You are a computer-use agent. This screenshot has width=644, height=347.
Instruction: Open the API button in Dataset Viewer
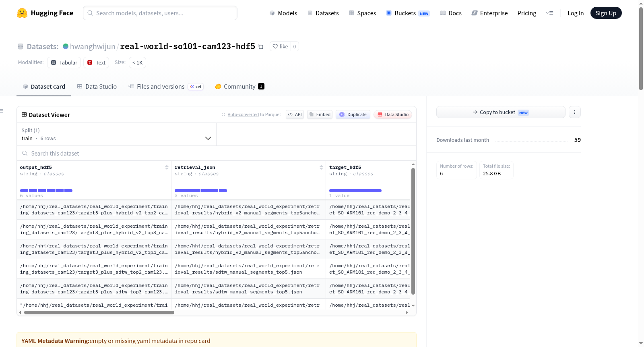(x=295, y=114)
